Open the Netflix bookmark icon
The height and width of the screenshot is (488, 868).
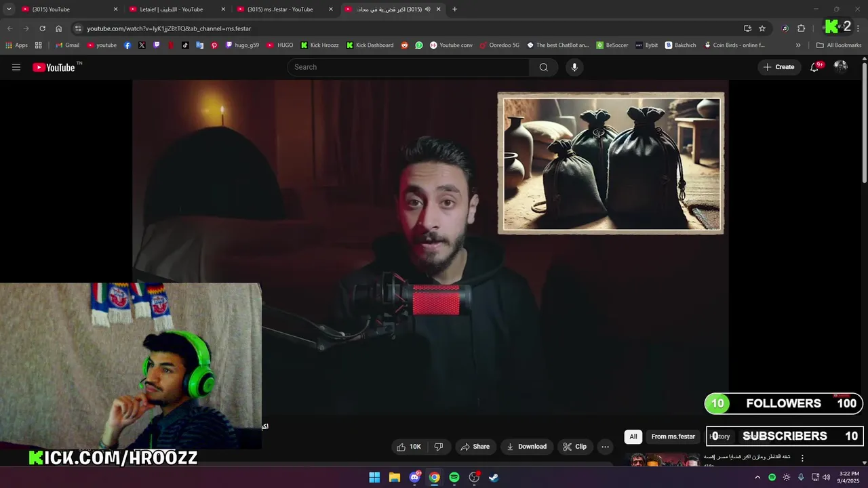point(171,45)
